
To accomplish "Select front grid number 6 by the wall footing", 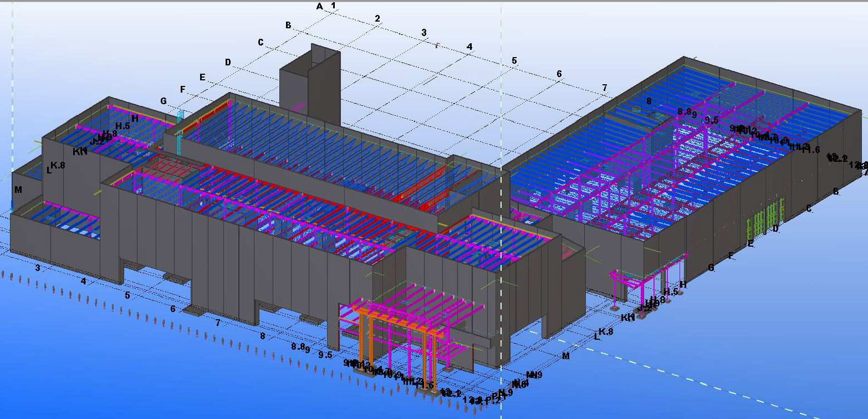I will point(173,309).
